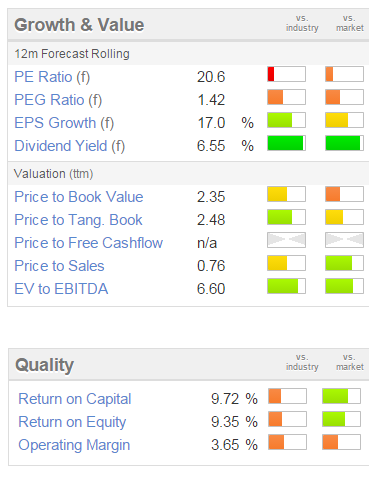Screen dimensions: 369x484
Task: Click Return on Capital vs. market green bar
Action: (341, 396)
